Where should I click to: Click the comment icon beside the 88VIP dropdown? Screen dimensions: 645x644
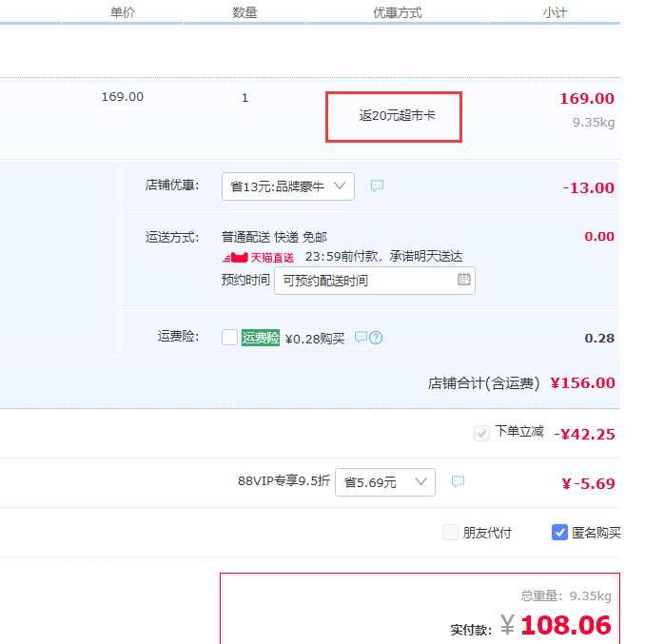[458, 482]
